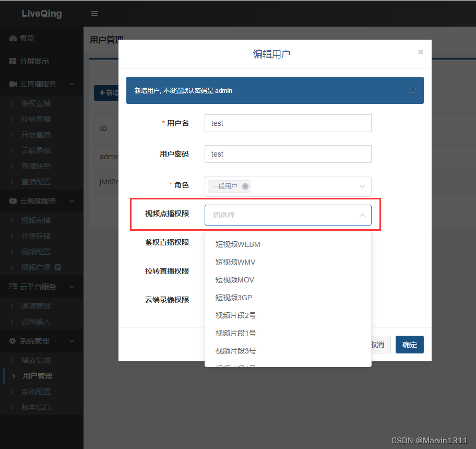Click the 取消 cancel button
Viewport: 476px width, 449px height.
[x=380, y=345]
